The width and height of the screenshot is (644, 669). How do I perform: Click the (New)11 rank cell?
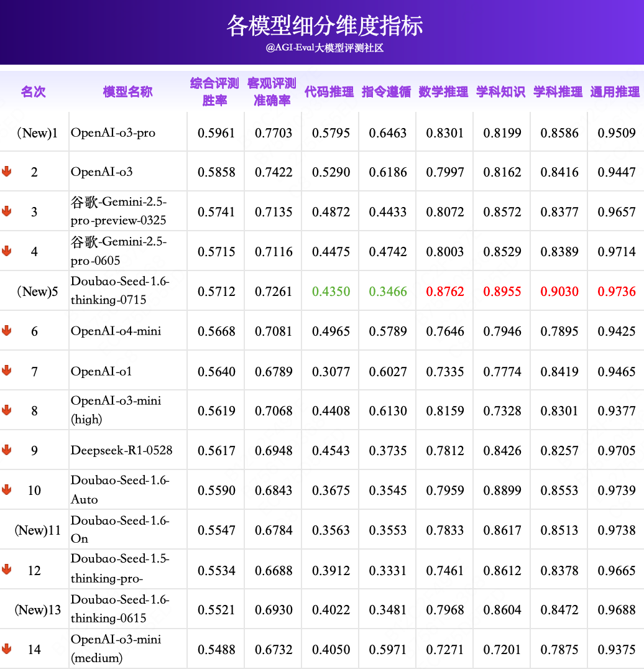[x=37, y=530]
